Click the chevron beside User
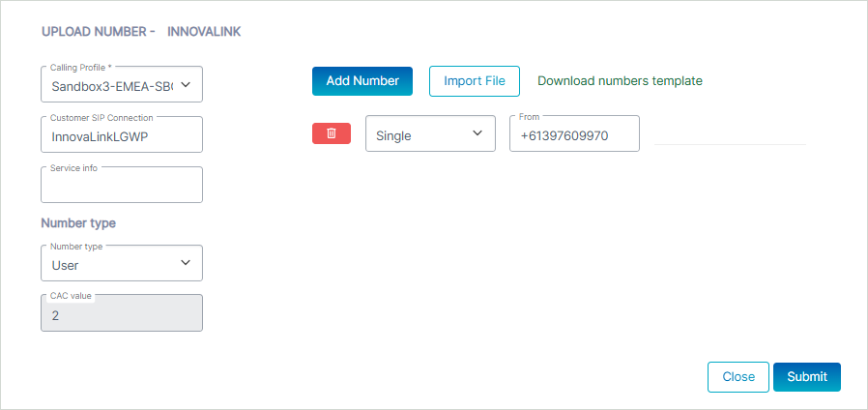Image resolution: width=868 pixels, height=410 pixels. tap(187, 264)
